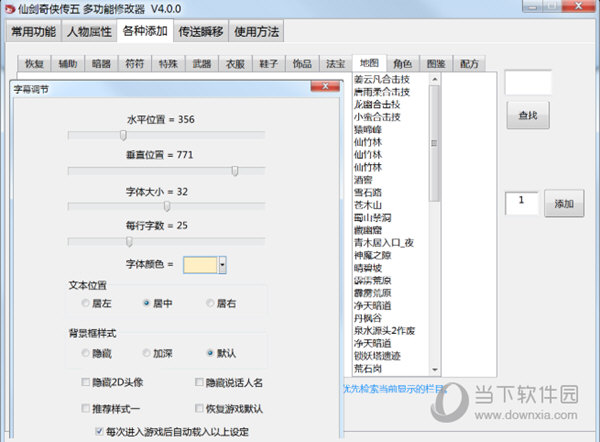Select 唐雨柔合击技 in the list

[382, 92]
